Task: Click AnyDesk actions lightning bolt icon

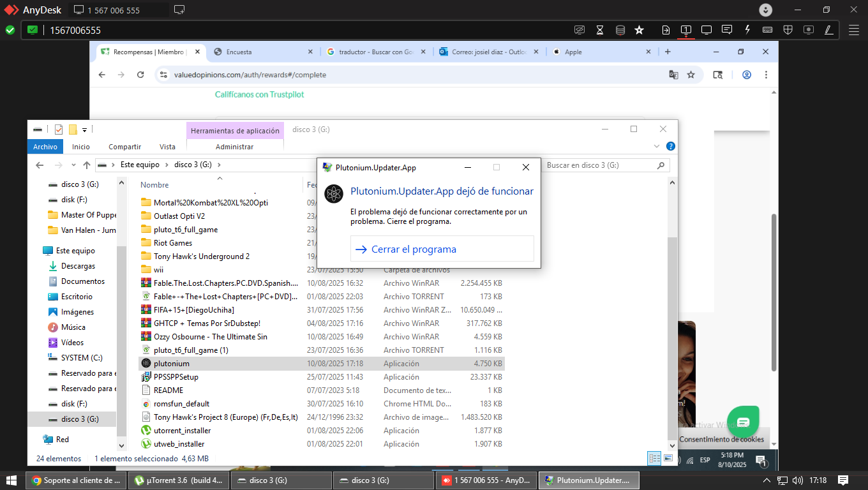Action: point(747,30)
